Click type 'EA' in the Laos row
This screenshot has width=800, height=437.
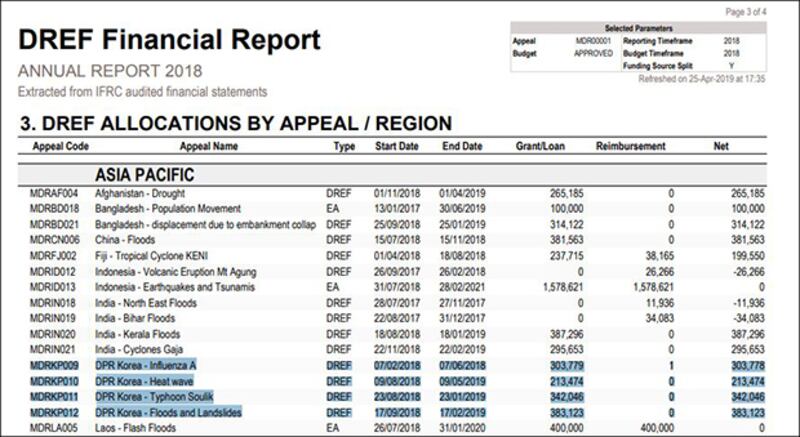click(332, 428)
